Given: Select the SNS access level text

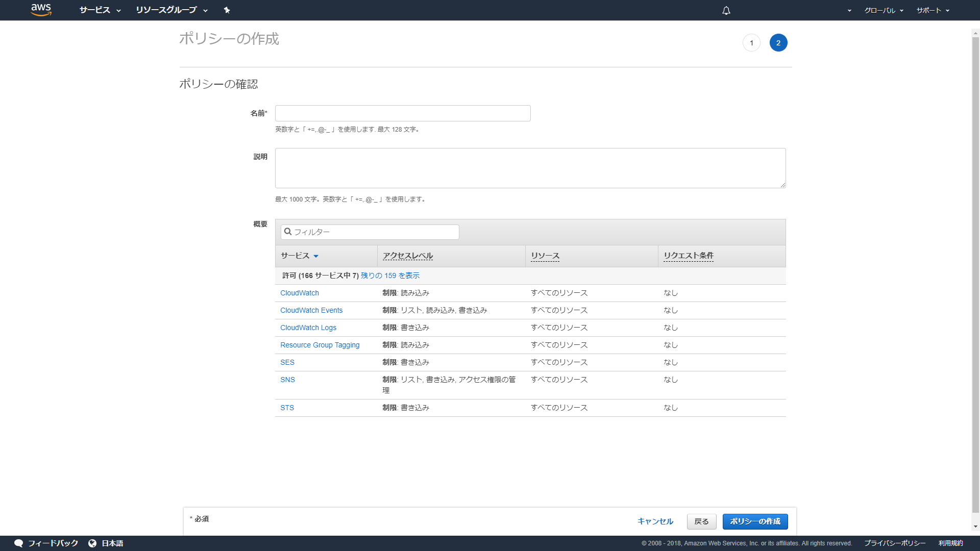Looking at the screenshot, I should 449,385.
